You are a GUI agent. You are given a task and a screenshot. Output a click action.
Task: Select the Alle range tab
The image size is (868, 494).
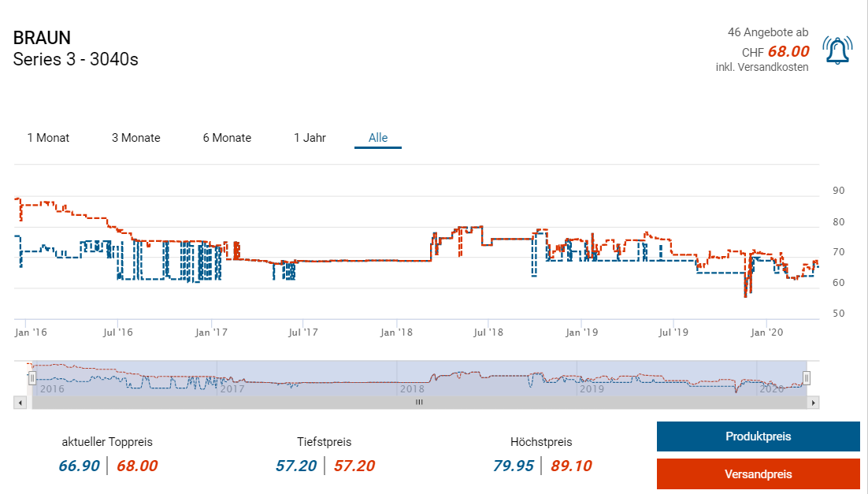378,138
